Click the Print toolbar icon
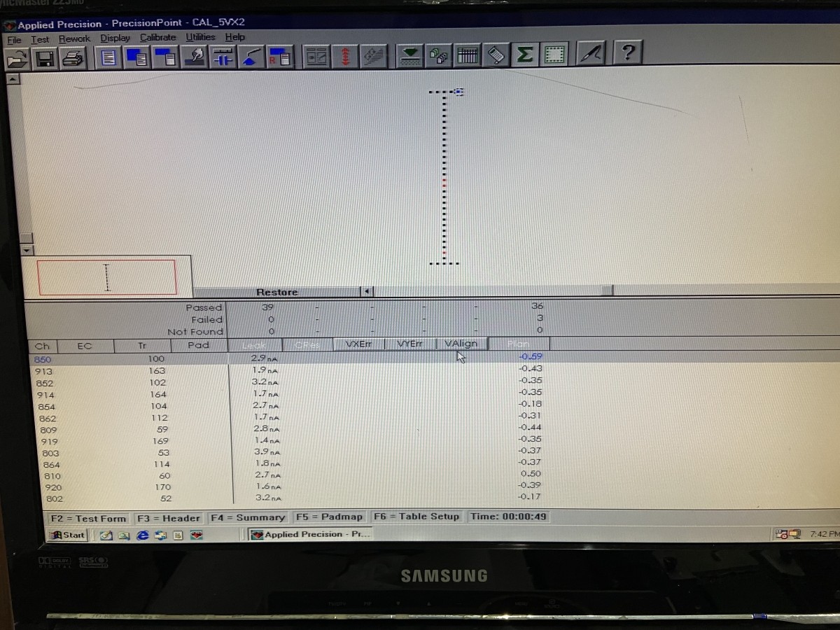Viewport: 840px width, 630px height. coord(73,58)
